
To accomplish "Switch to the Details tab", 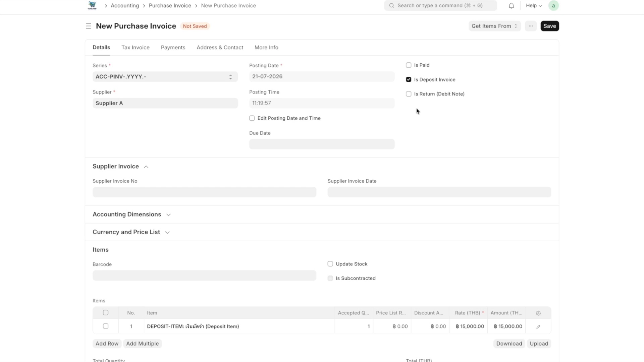I will coord(101,48).
